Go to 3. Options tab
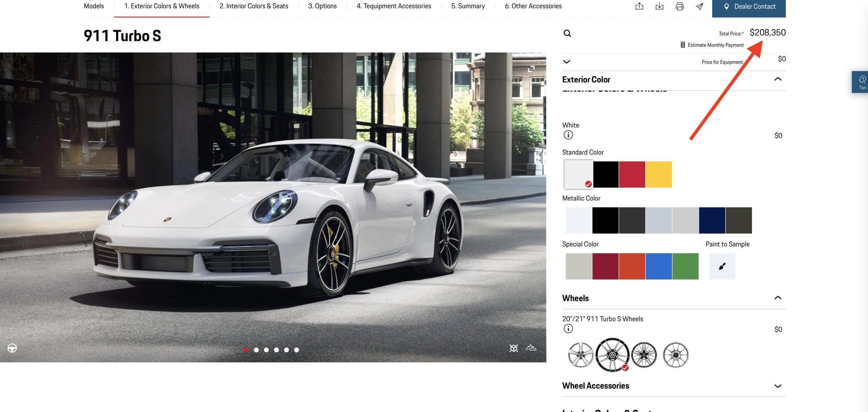The height and width of the screenshot is (412, 868). pos(322,6)
